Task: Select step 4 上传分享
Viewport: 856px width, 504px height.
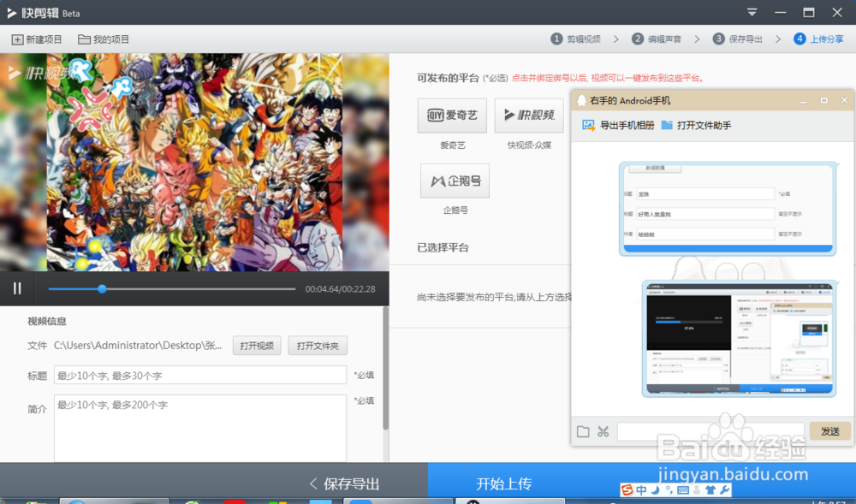Action: (818, 39)
